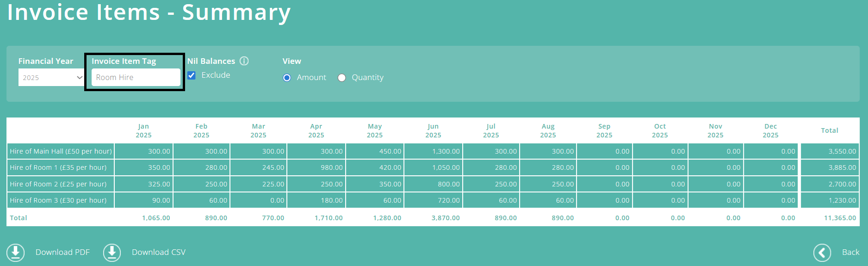Select the Quantity view radio button
The width and height of the screenshot is (868, 266).
pos(341,78)
